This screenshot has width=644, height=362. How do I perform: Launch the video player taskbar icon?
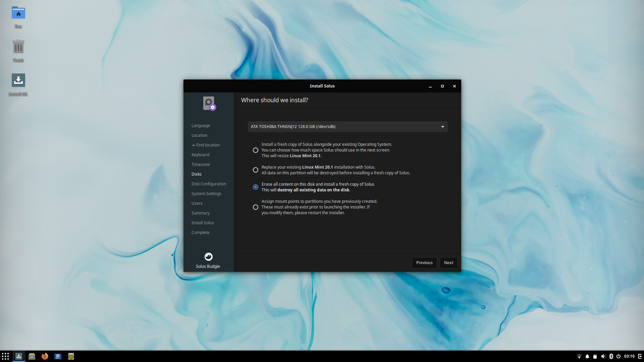pyautogui.click(x=58, y=356)
